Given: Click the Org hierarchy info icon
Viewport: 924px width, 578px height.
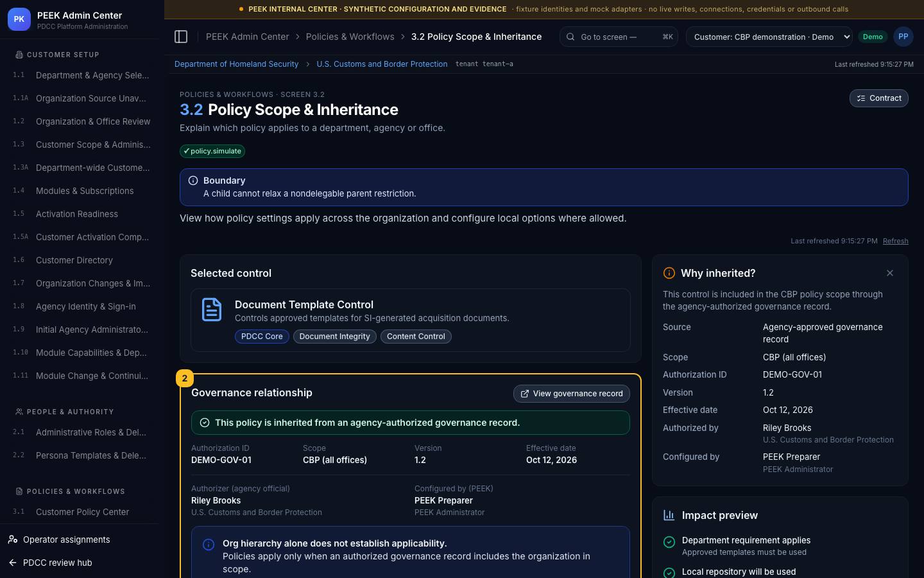Looking at the screenshot, I should (x=209, y=545).
